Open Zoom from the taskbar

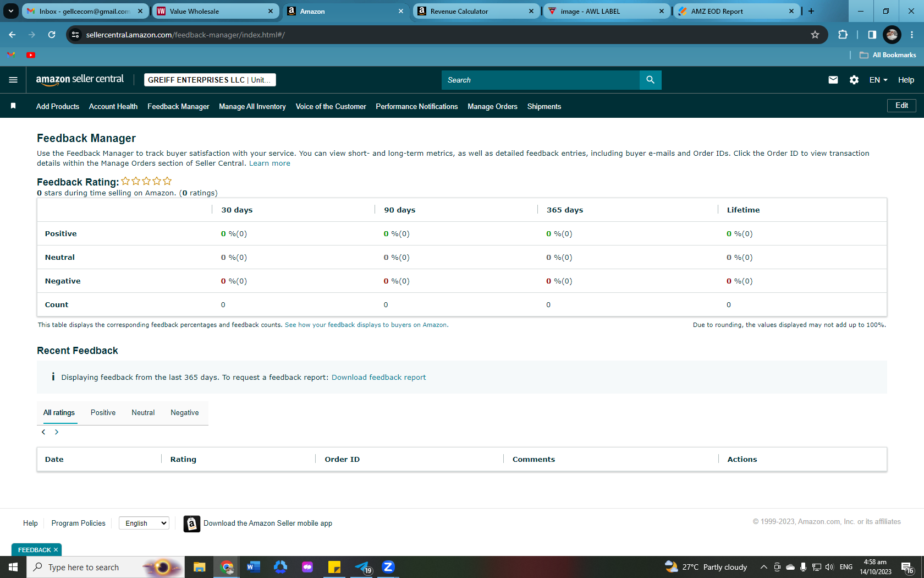click(388, 567)
